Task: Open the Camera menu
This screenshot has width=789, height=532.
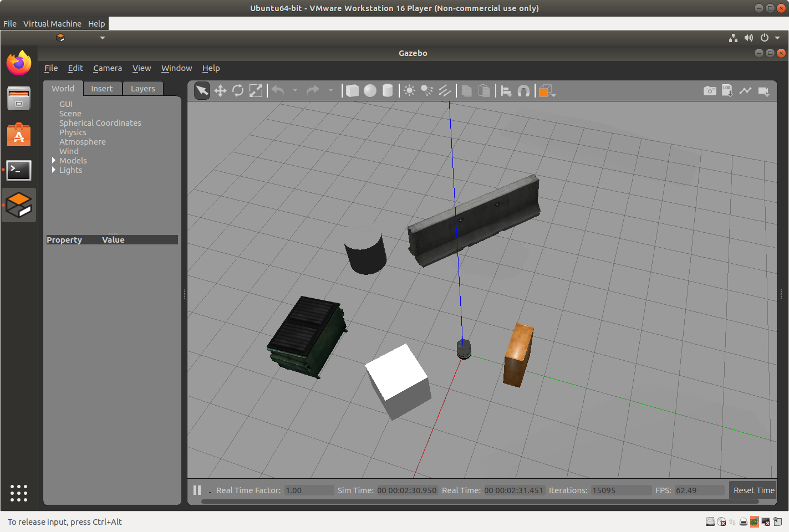Action: pos(108,68)
